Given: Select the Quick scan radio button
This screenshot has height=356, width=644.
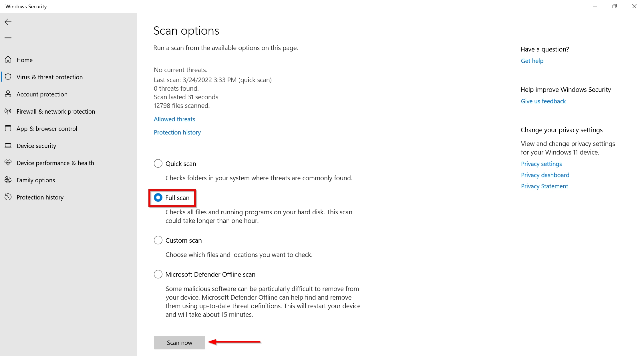Looking at the screenshot, I should [158, 163].
